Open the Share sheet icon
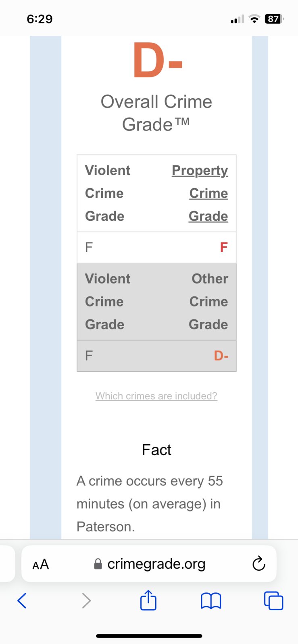298x644 pixels. tap(148, 600)
